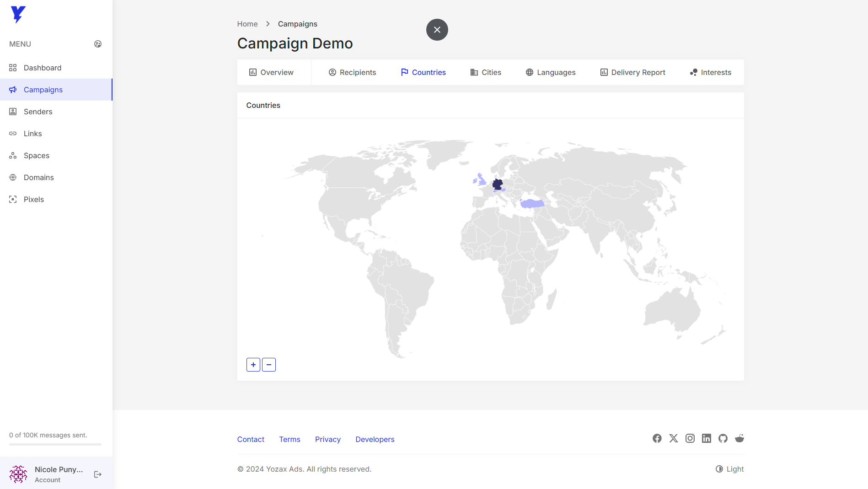Click the logout icon next to account
The height and width of the screenshot is (489, 868).
point(98,474)
